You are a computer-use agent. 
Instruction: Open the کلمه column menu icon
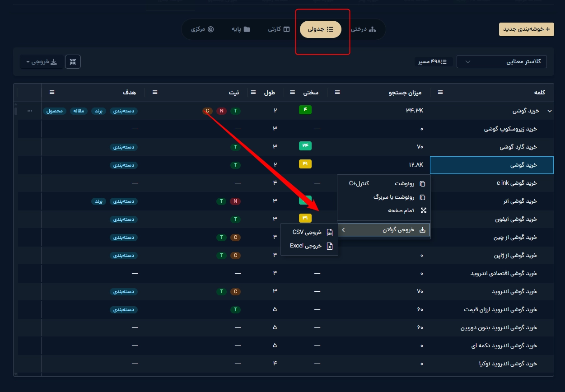(440, 93)
